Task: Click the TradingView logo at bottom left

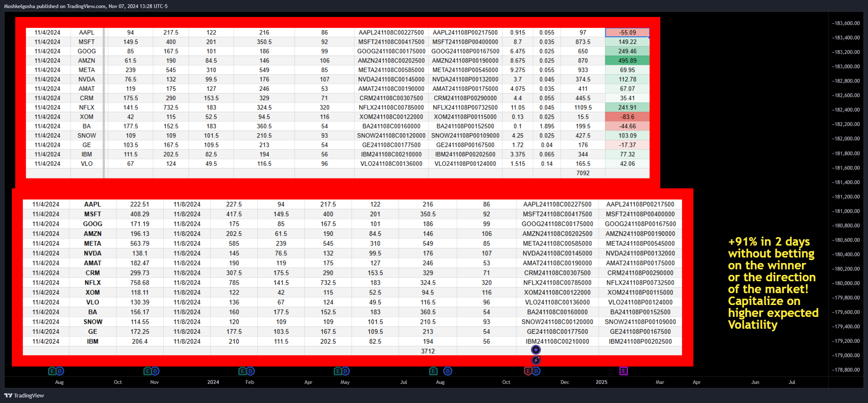Action: pos(24,395)
